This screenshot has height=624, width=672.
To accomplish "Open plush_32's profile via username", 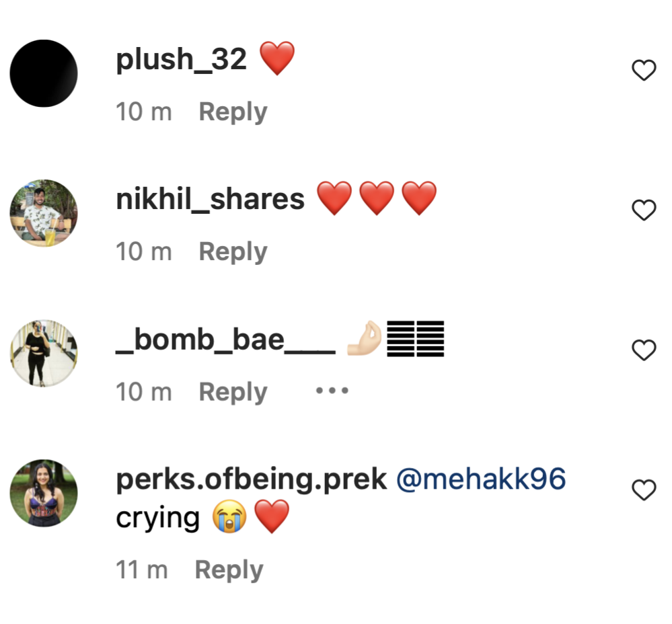I will (182, 60).
